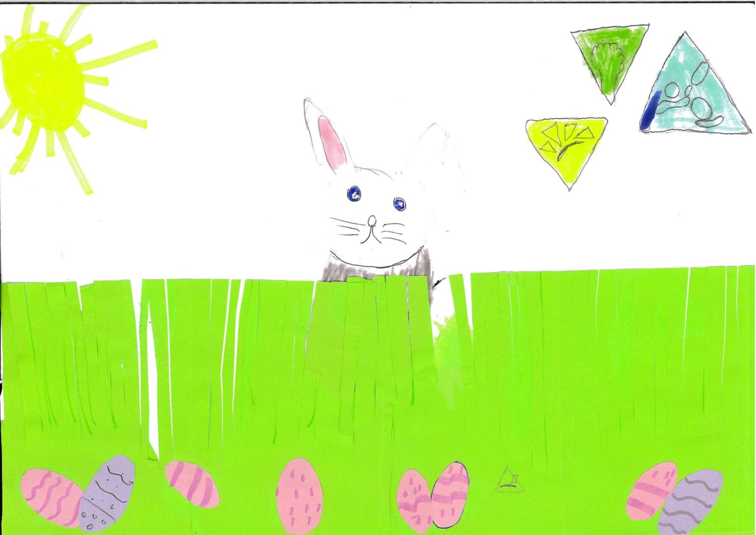Select the purple wavy-line egg at far right

690,501
